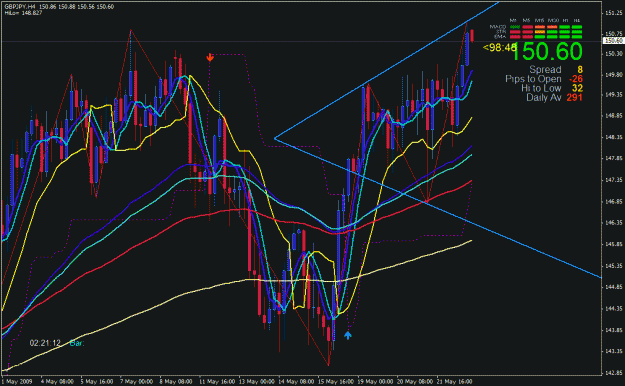Select the MACD H4 signal bar
The width and height of the screenshot is (625, 386).
577,27
